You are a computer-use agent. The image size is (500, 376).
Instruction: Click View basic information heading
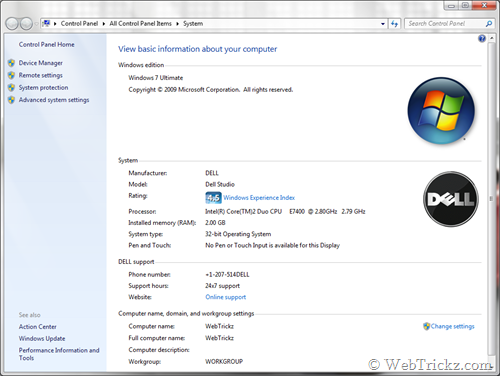tap(197, 49)
